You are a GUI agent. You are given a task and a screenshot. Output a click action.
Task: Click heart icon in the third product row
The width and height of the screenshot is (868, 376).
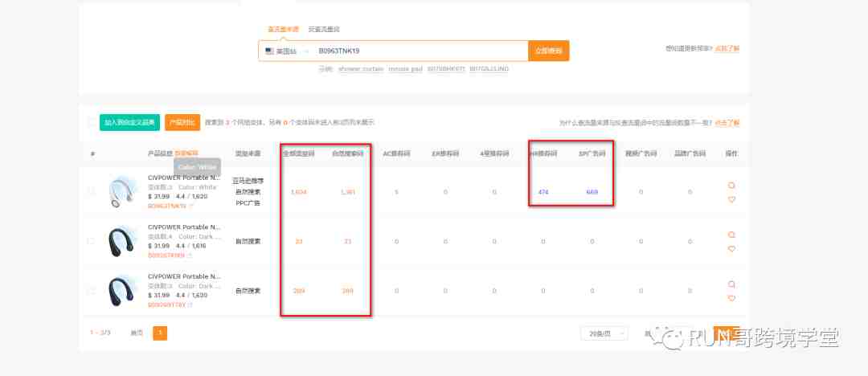point(731,298)
